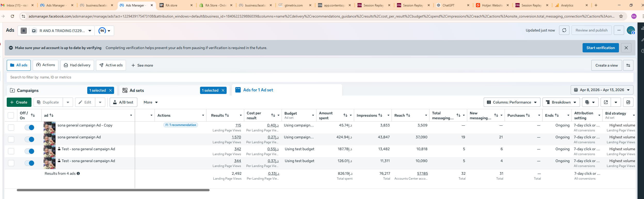This screenshot has width=644, height=199.
Task: Click the A/B test flask button
Action: pyautogui.click(x=123, y=102)
